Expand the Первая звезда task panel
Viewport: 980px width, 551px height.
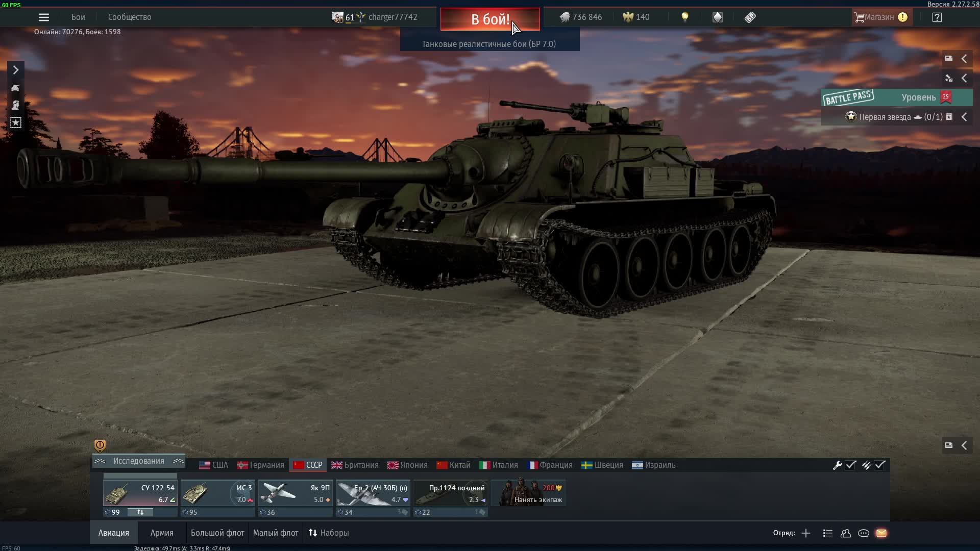click(964, 117)
